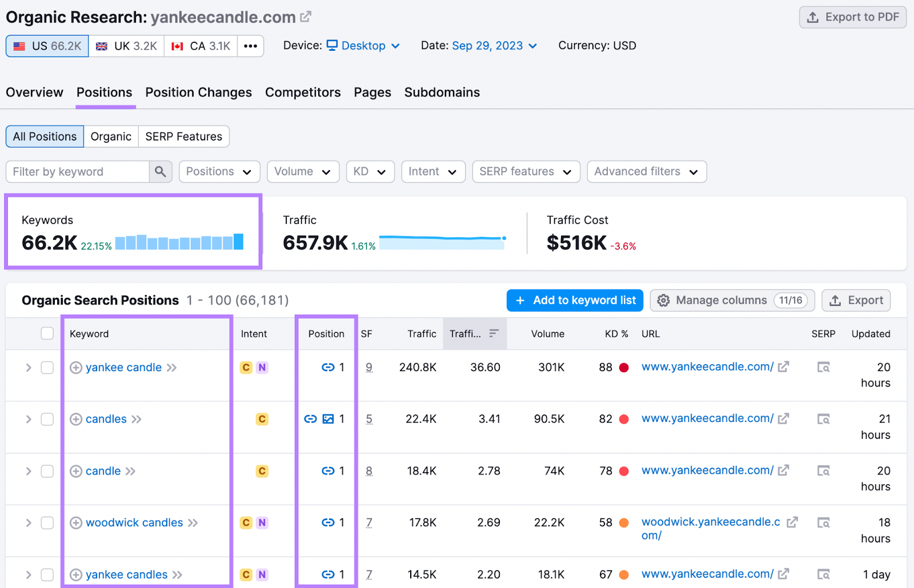Screen dimensions: 914x588
Task: View SERP snapshot icon for 'woodwick candles' row
Action: pos(823,522)
